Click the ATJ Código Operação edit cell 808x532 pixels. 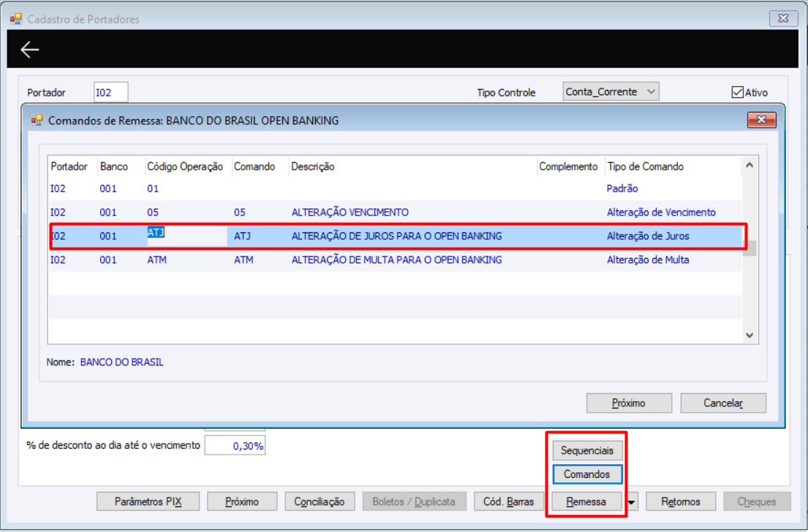[x=186, y=236]
